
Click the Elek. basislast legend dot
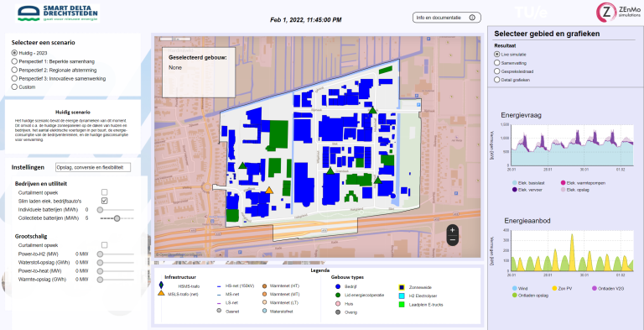click(x=515, y=183)
